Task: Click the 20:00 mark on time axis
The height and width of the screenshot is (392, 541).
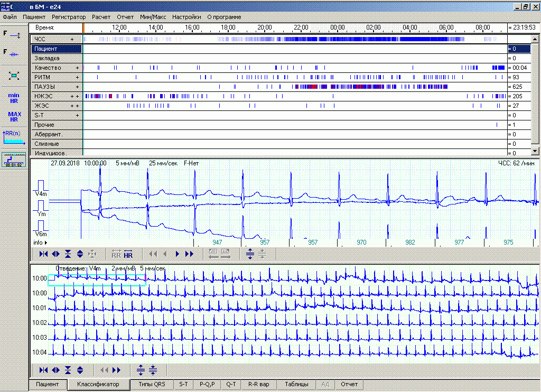Action: coord(264,27)
